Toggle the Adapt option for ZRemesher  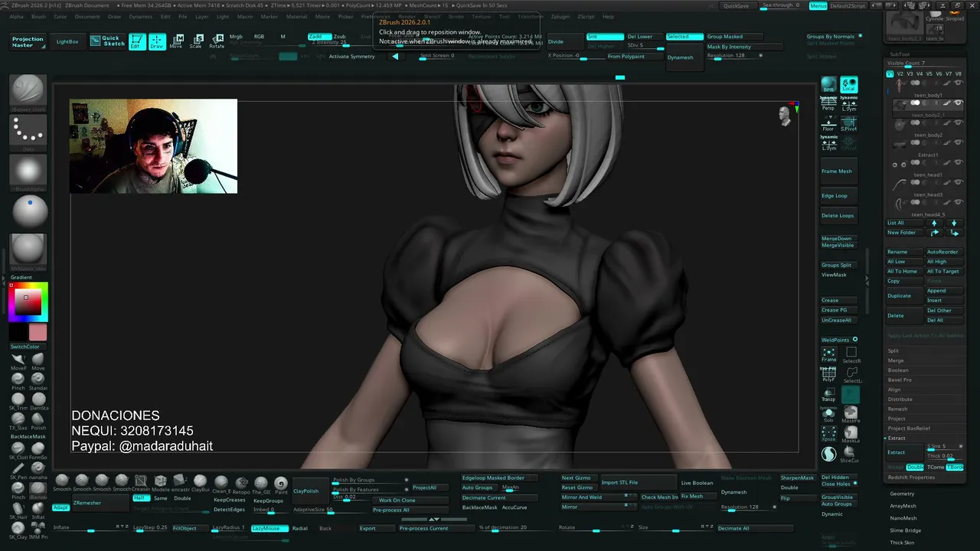point(61,507)
